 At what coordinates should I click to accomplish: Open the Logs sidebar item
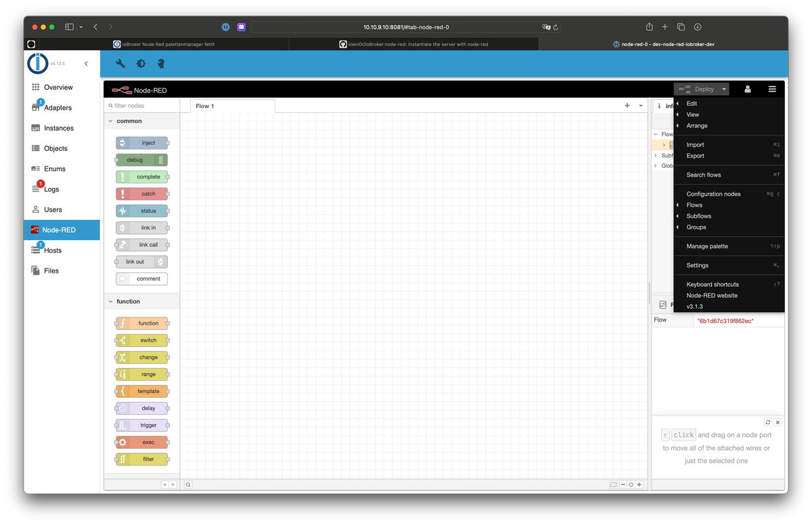click(62, 189)
